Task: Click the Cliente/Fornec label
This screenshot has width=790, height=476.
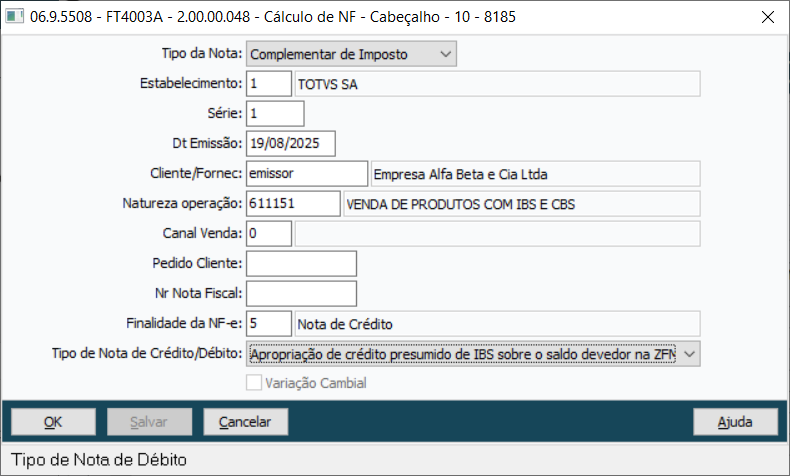Action: click(196, 173)
